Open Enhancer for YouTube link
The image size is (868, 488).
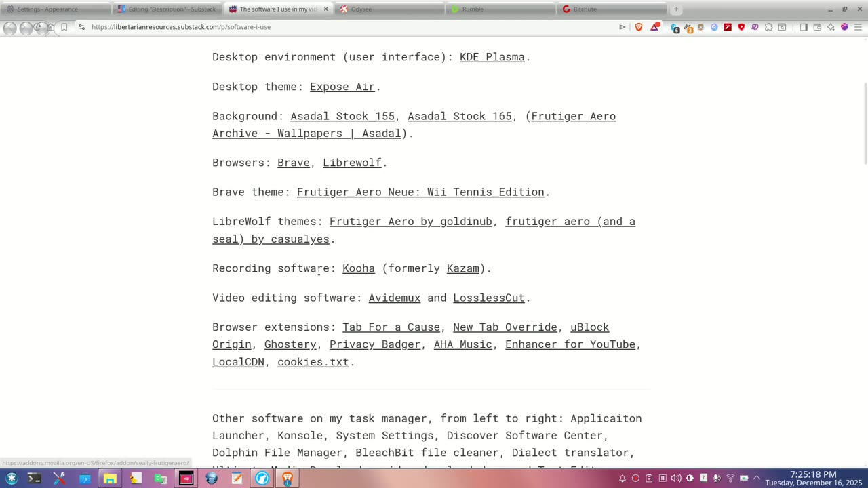(x=570, y=344)
